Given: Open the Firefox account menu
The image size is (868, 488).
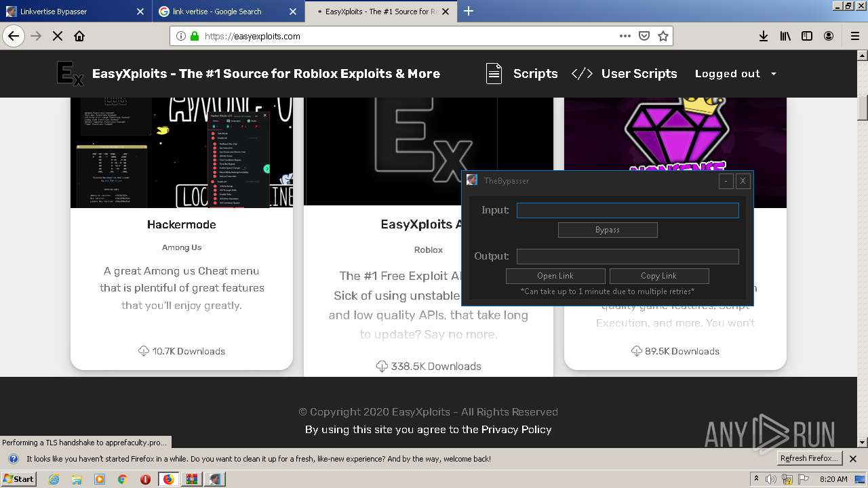Looking at the screenshot, I should pos(829,36).
